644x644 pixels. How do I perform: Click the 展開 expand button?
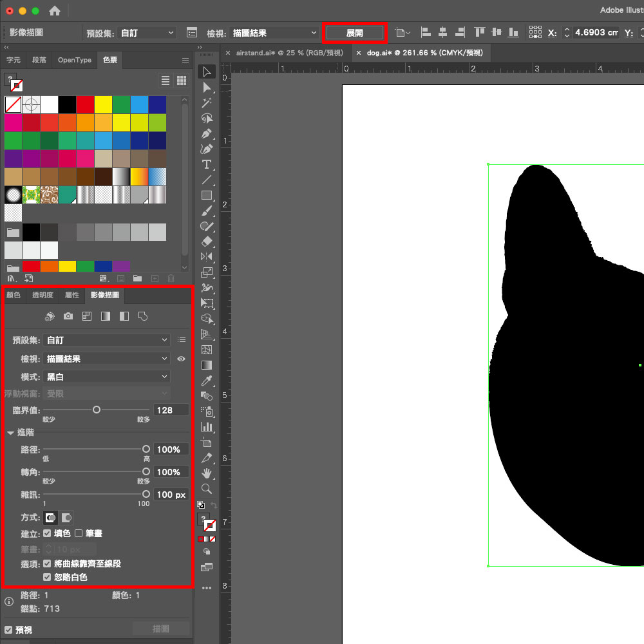point(354,33)
